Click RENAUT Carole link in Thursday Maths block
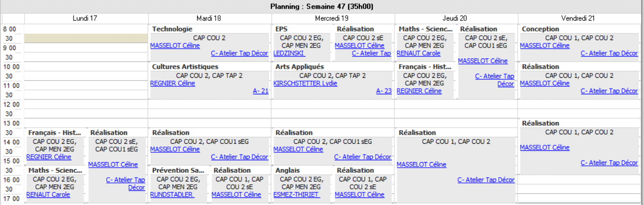644x205 pixels. coord(418,53)
